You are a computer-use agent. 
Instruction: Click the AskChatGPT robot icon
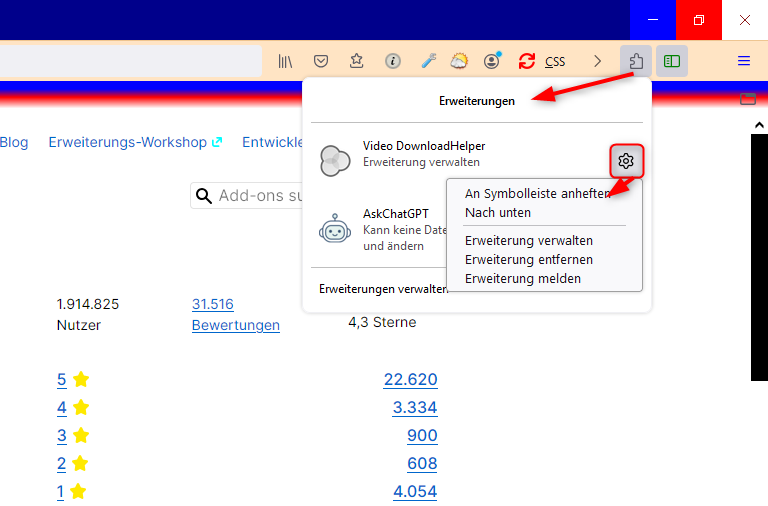pyautogui.click(x=335, y=228)
